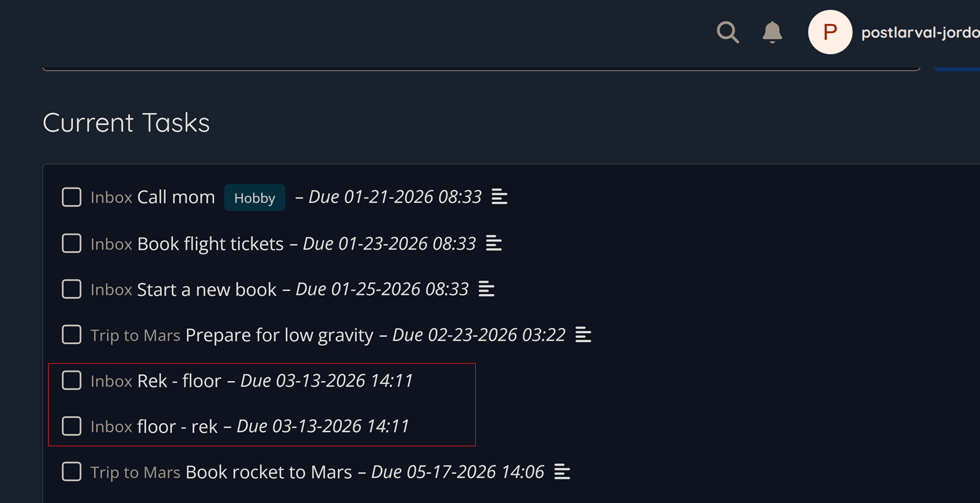Click description icon beside Book rocket to Mars

click(x=562, y=472)
